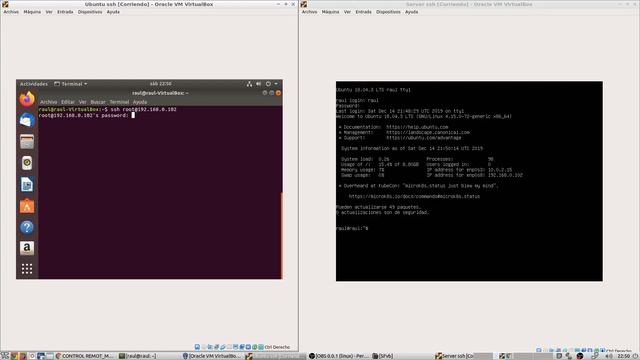
Task: Open Archivo menu in the guest terminal
Action: pos(49,102)
